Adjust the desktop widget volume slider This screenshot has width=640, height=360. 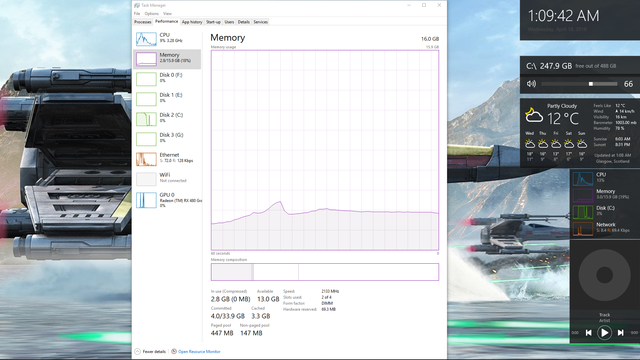(x=579, y=84)
